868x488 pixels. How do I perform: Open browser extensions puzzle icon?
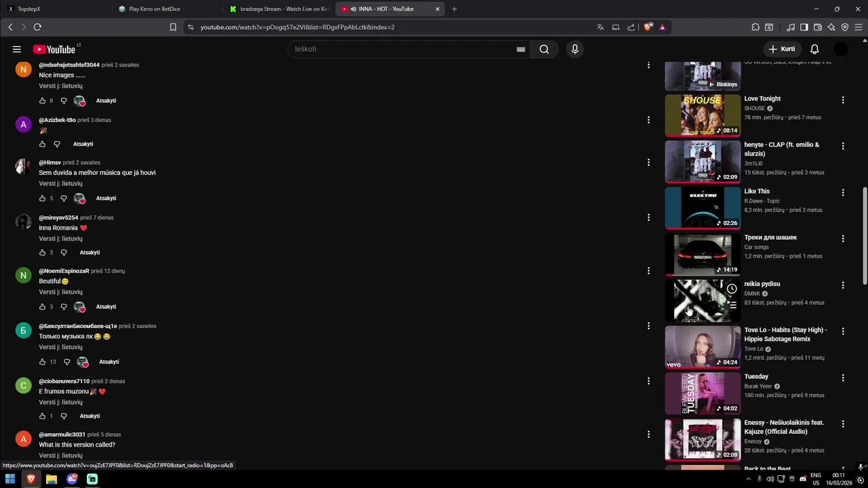click(755, 27)
